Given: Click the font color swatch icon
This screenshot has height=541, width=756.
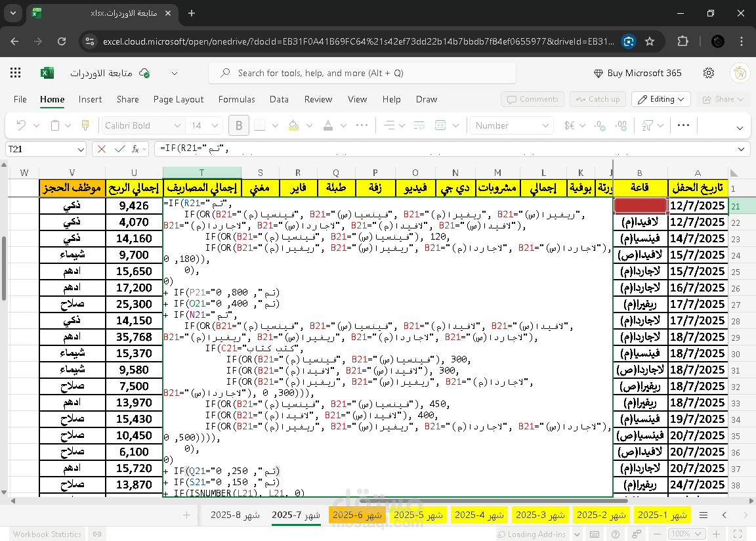Looking at the screenshot, I should [328, 125].
